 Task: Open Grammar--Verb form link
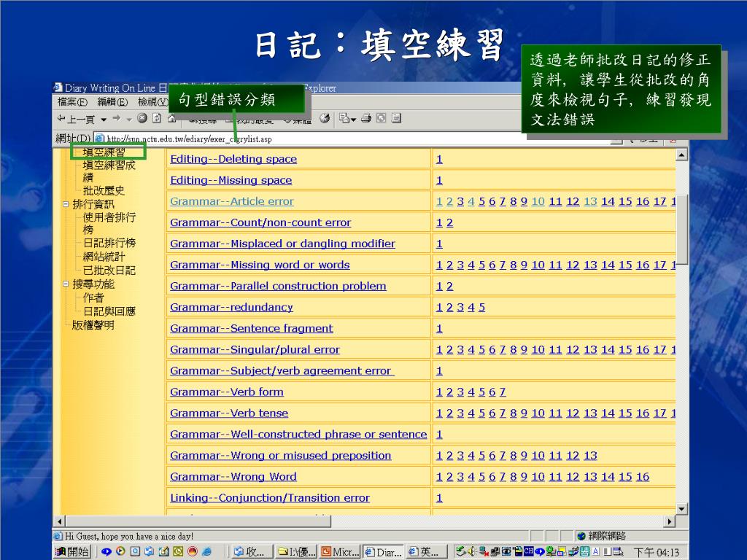pos(227,392)
